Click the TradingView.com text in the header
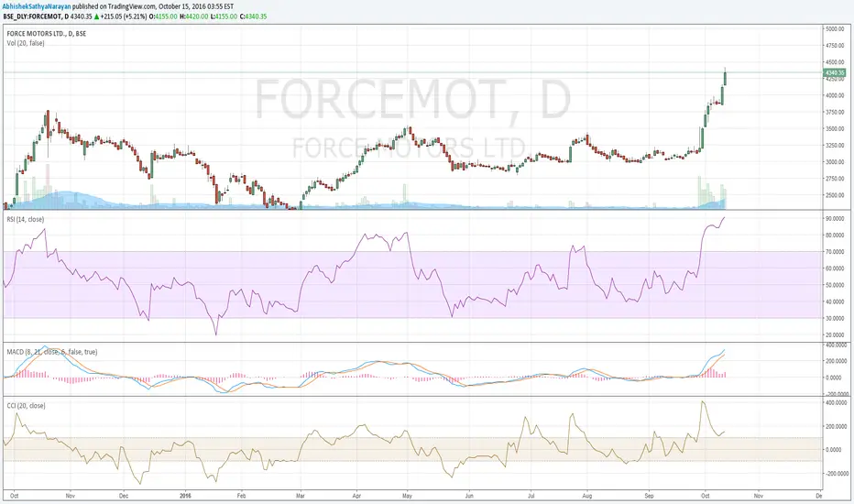 (x=132, y=6)
